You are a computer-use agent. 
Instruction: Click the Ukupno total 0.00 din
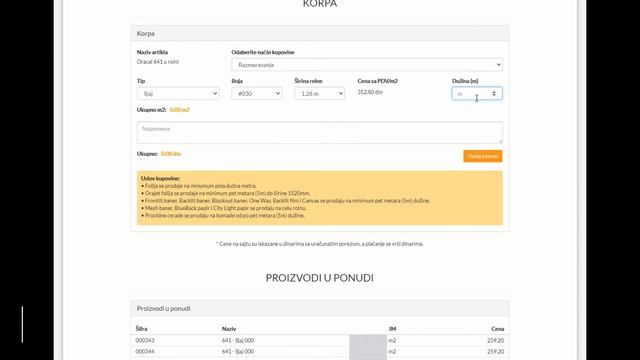coord(171,154)
